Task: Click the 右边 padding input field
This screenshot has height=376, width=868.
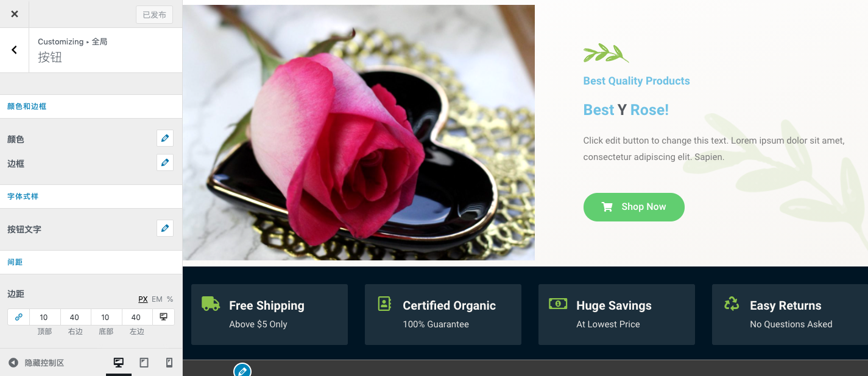Action: click(75, 317)
